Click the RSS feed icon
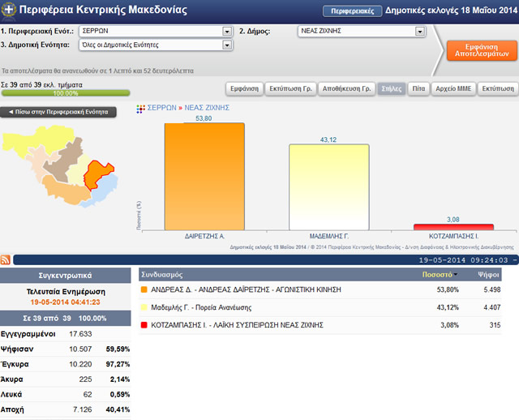 pos(6,259)
